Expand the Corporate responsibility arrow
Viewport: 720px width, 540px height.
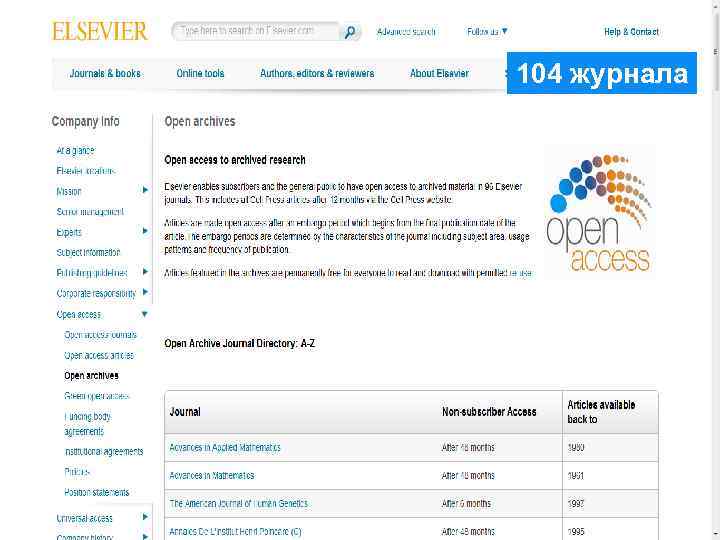pos(145,292)
